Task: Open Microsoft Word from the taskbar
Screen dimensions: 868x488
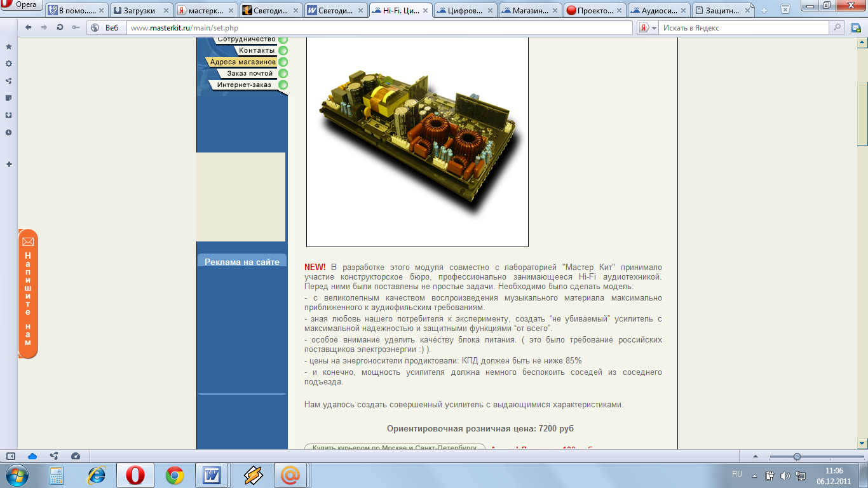Action: point(212,475)
